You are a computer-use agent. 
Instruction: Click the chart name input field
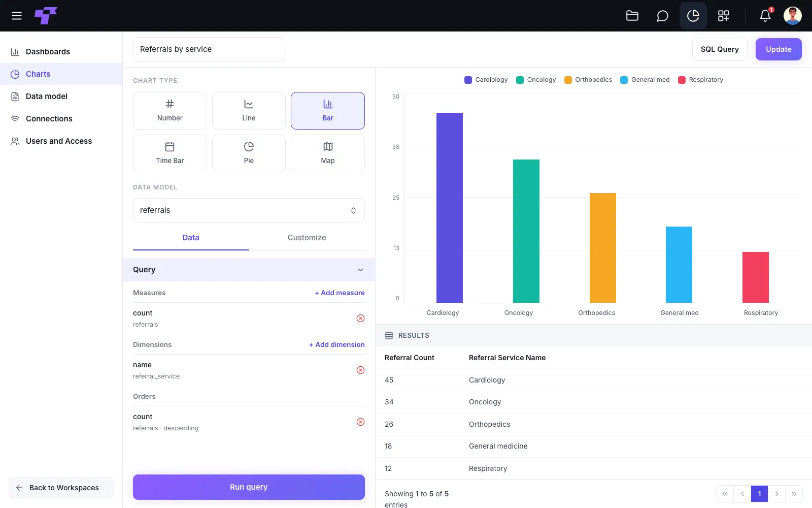[209, 49]
